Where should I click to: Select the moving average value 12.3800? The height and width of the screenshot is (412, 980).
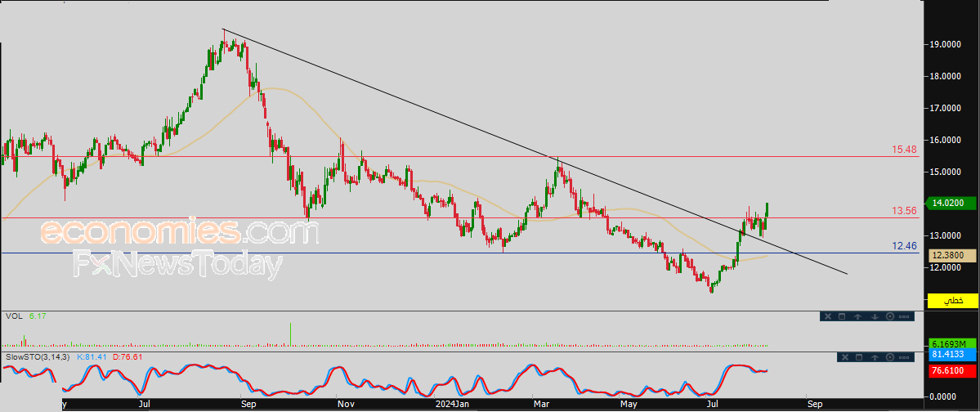pos(952,255)
